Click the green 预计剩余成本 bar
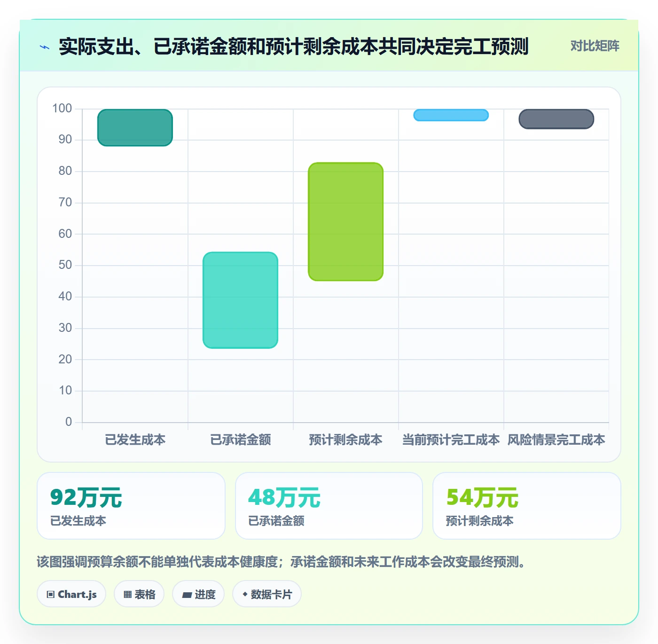This screenshot has height=644, width=658. coord(345,221)
